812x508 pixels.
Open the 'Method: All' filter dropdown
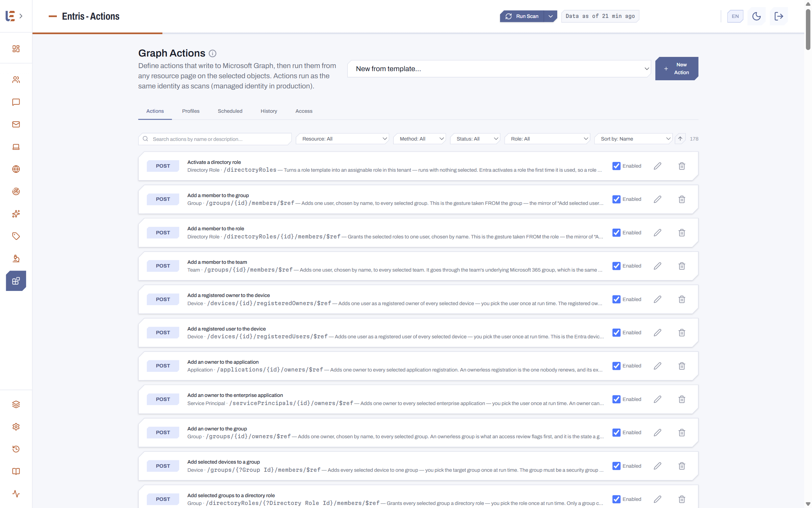[420, 139]
